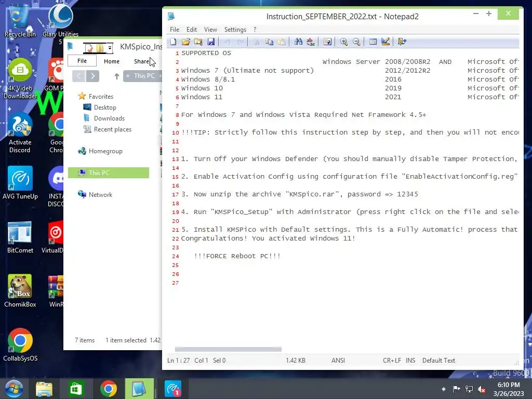Click line 17 text with password 12345
The width and height of the screenshot is (532, 399).
tap(300, 194)
